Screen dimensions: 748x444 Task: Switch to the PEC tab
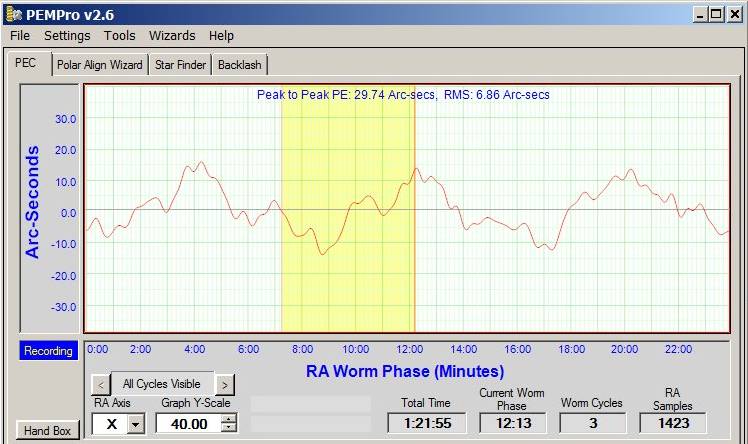(x=26, y=63)
